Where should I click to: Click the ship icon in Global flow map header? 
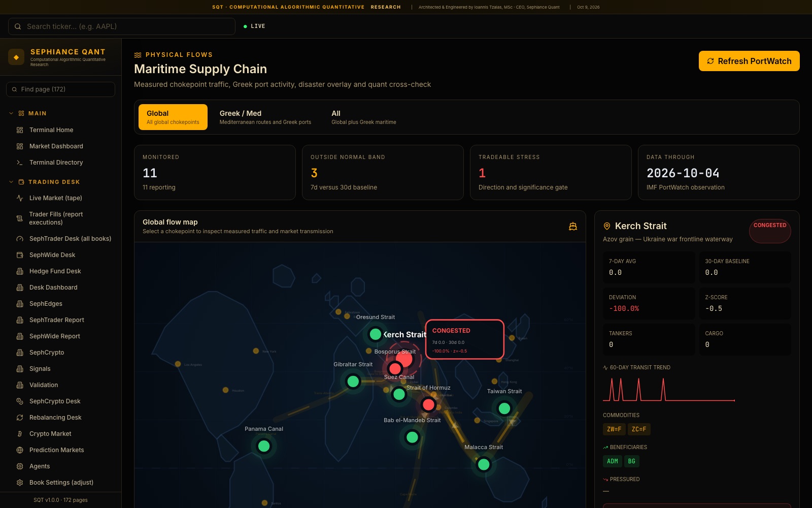pyautogui.click(x=573, y=227)
